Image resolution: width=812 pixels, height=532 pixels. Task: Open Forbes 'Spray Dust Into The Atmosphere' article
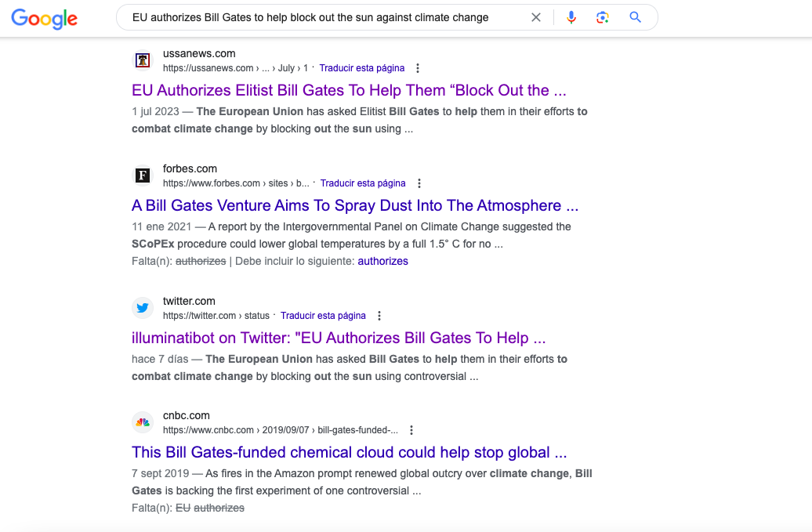click(x=355, y=205)
